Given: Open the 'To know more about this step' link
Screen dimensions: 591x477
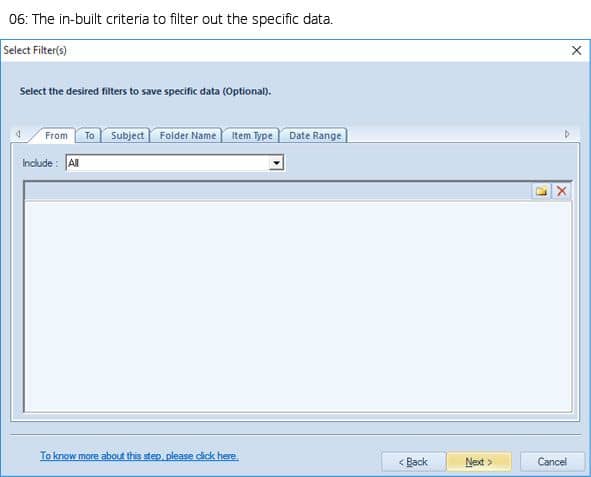Looking at the screenshot, I should tap(139, 456).
